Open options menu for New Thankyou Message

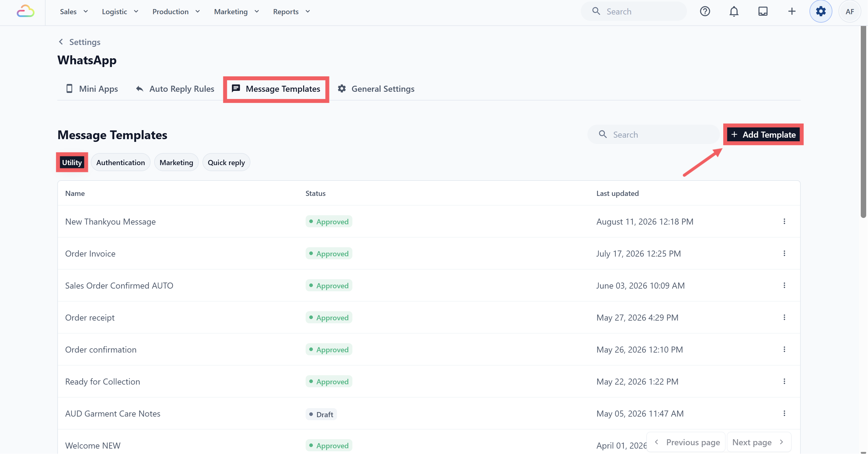(784, 222)
